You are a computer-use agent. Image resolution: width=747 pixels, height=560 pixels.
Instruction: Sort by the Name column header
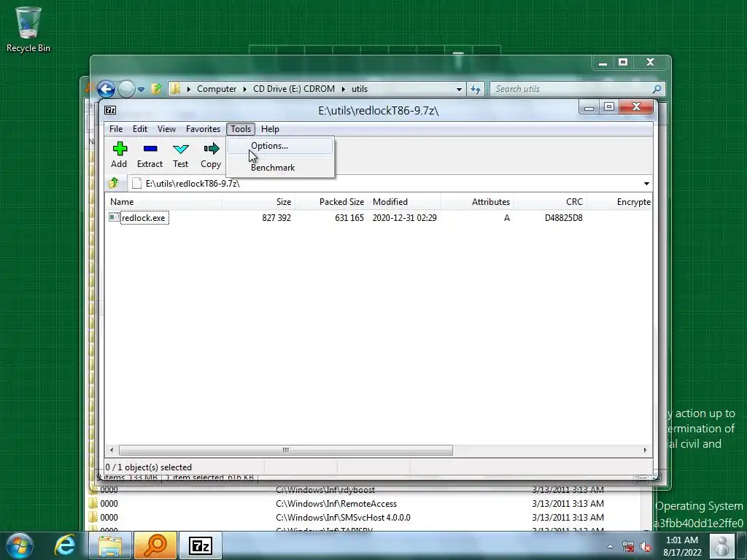point(163,202)
